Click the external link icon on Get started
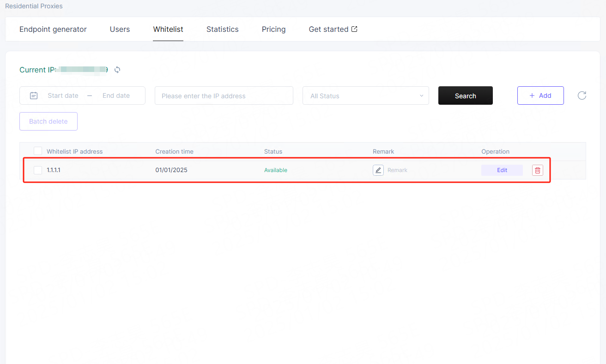 (354, 29)
